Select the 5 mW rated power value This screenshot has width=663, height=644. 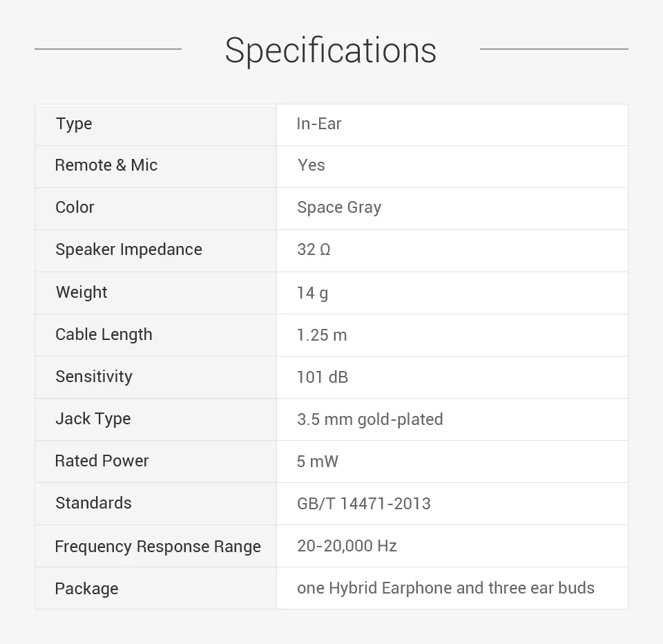pos(318,462)
